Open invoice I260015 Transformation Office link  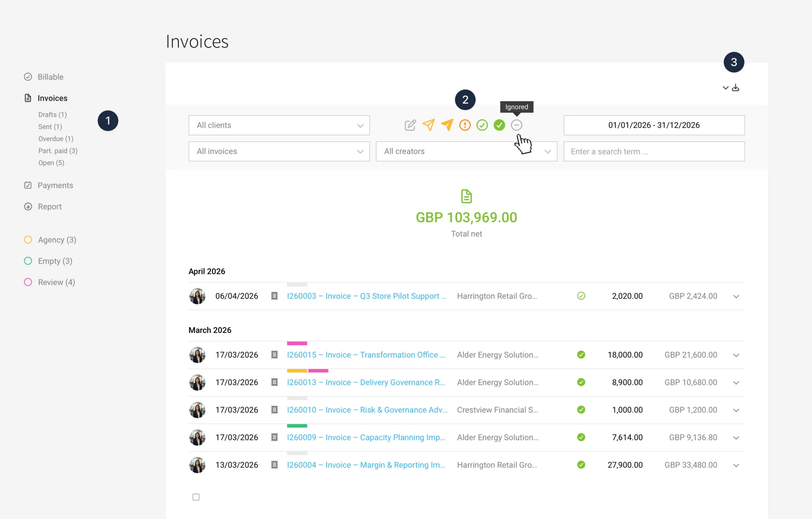point(366,355)
